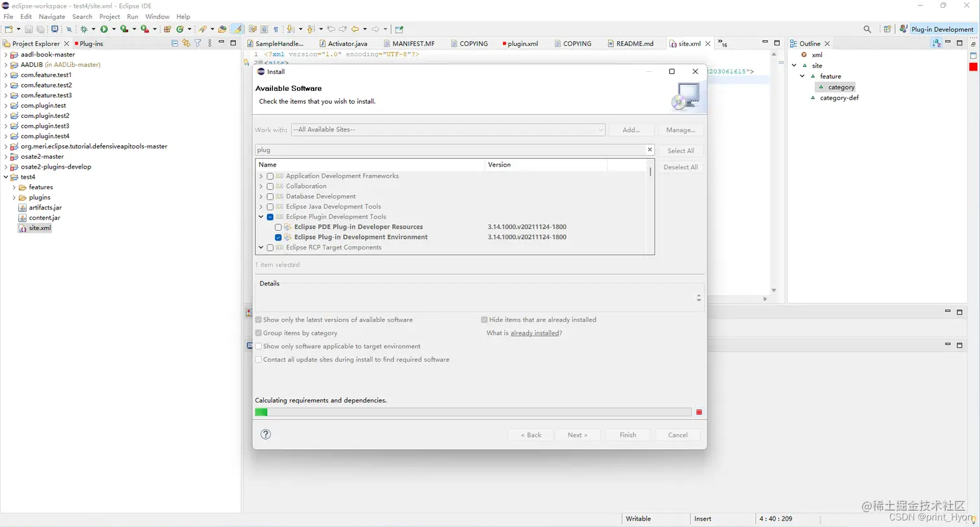The image size is (980, 527).
Task: Click the Back navigation arrow in toolbar
Action: [355, 29]
